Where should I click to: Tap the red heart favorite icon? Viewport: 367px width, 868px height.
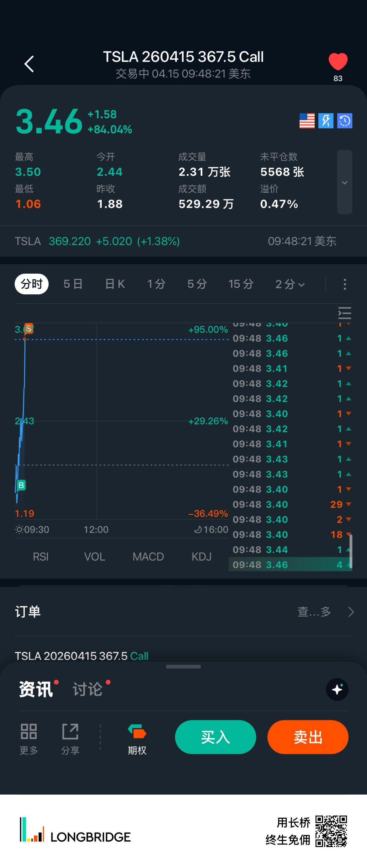pos(338,62)
